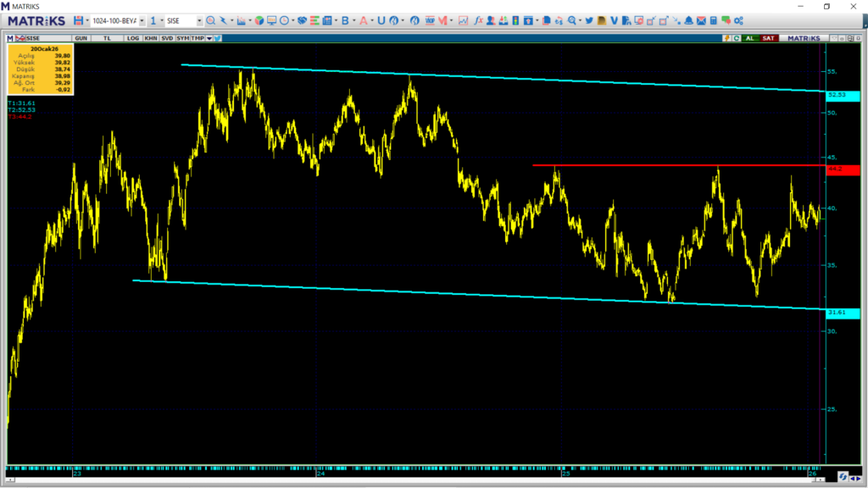Open the alarm bell icon
Image resolution: width=868 pixels, height=488 pixels.
click(688, 20)
